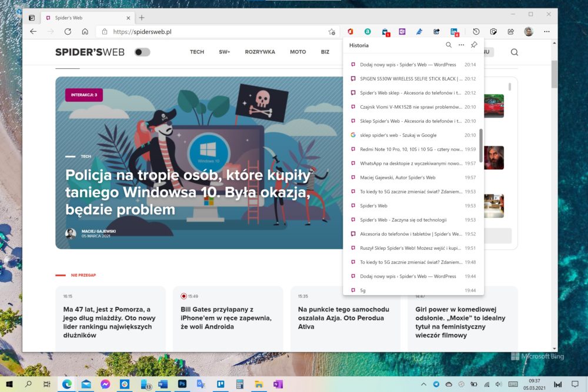Open the profile avatar menu
The image size is (588, 392).
point(529,32)
